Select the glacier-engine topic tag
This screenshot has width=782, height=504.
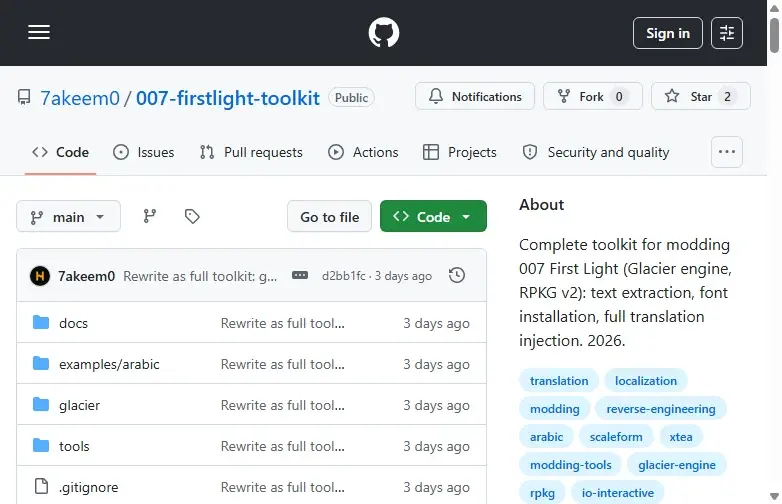tap(677, 465)
